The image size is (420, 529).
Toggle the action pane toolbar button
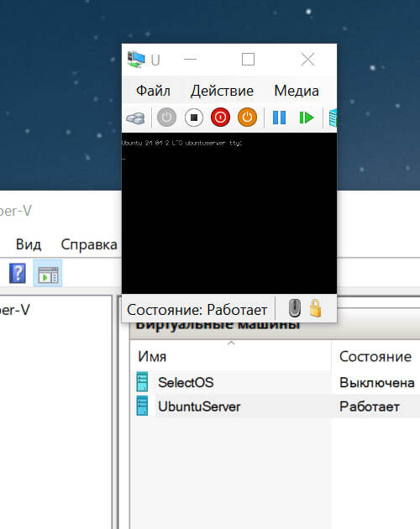48,273
